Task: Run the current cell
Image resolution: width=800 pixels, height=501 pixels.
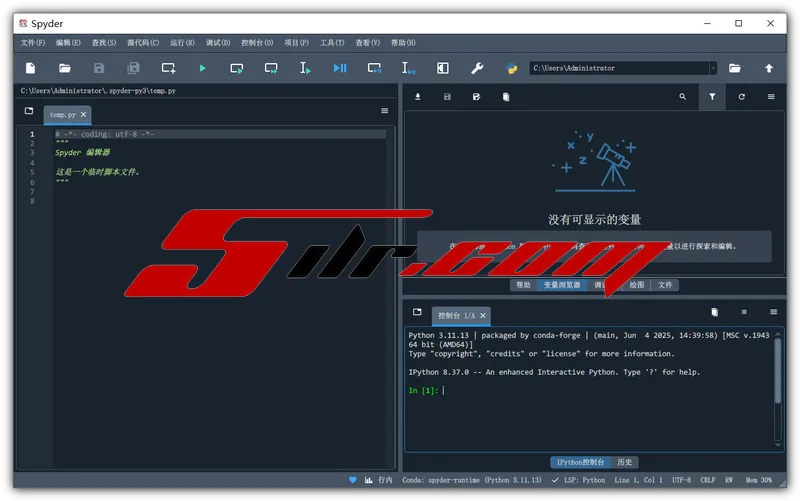Action: [237, 68]
